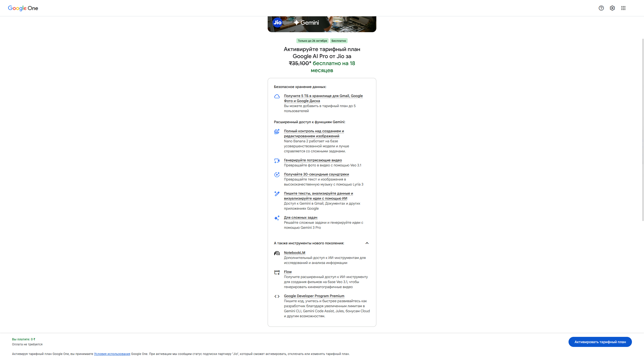644x362 pixels.
Task: Click the "Оплата не требуется" note
Action: [x=27, y=344]
